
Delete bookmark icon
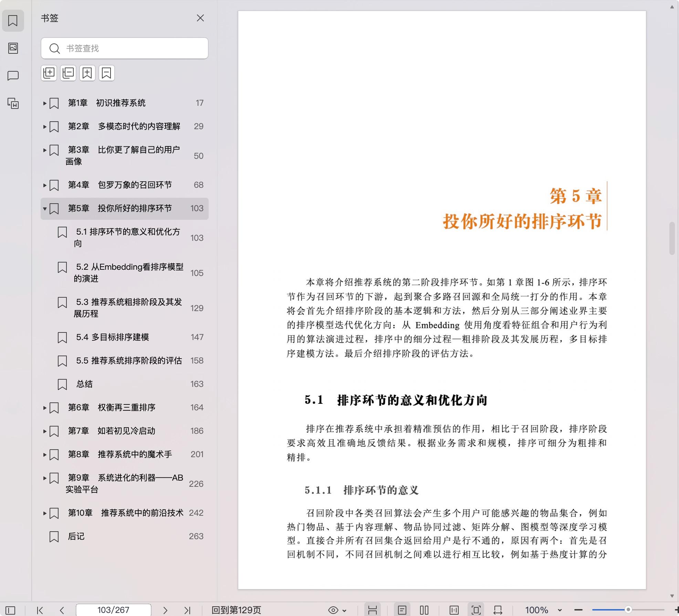pyautogui.click(x=107, y=73)
